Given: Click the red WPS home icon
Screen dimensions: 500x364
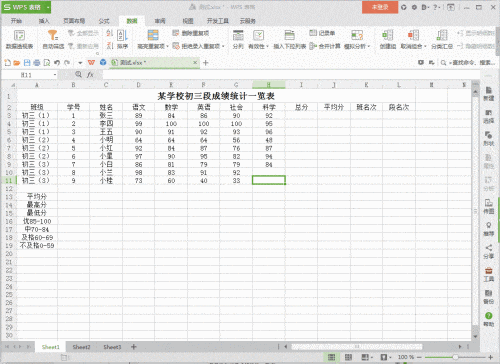Looking at the screenshot, I should [x=91, y=63].
